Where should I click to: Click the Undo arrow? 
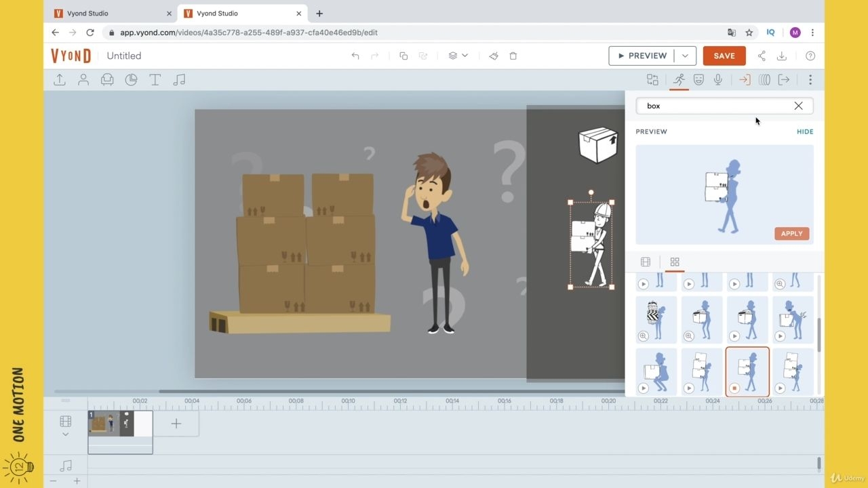[355, 56]
